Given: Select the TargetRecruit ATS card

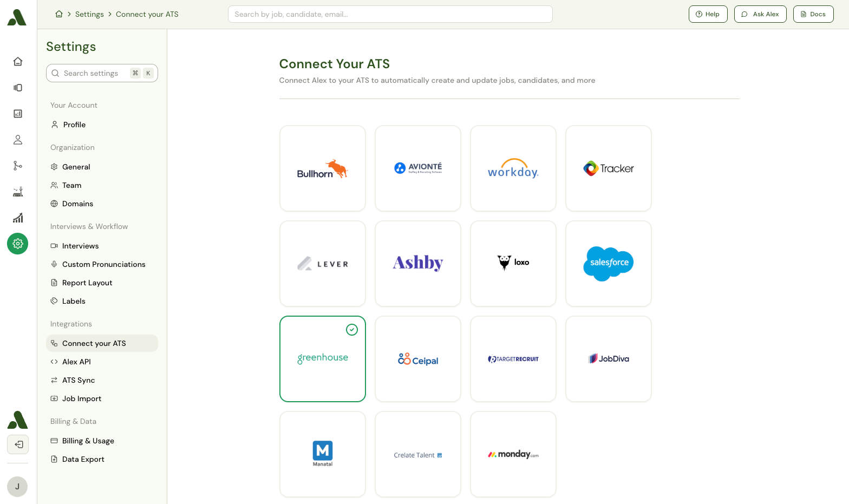Looking at the screenshot, I should click(513, 359).
